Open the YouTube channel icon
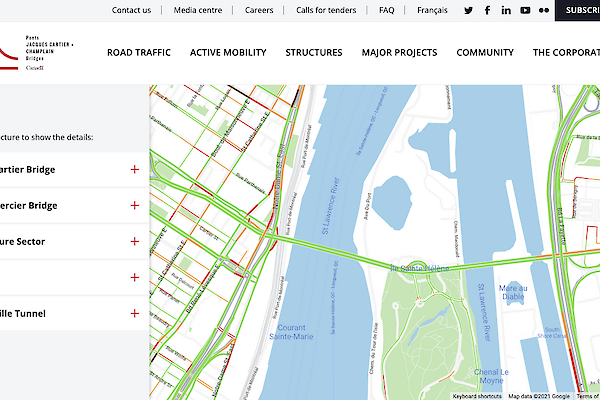This screenshot has width=600, height=400. [x=525, y=10]
